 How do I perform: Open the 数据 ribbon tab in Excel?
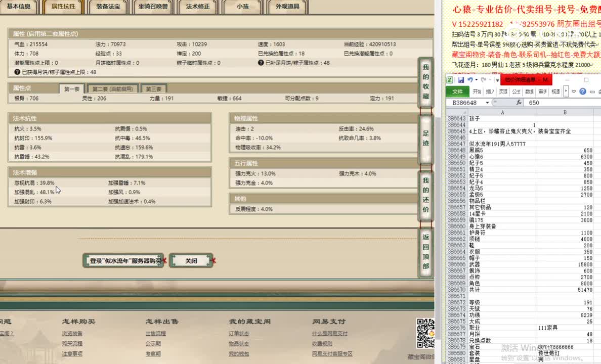pos(529,92)
